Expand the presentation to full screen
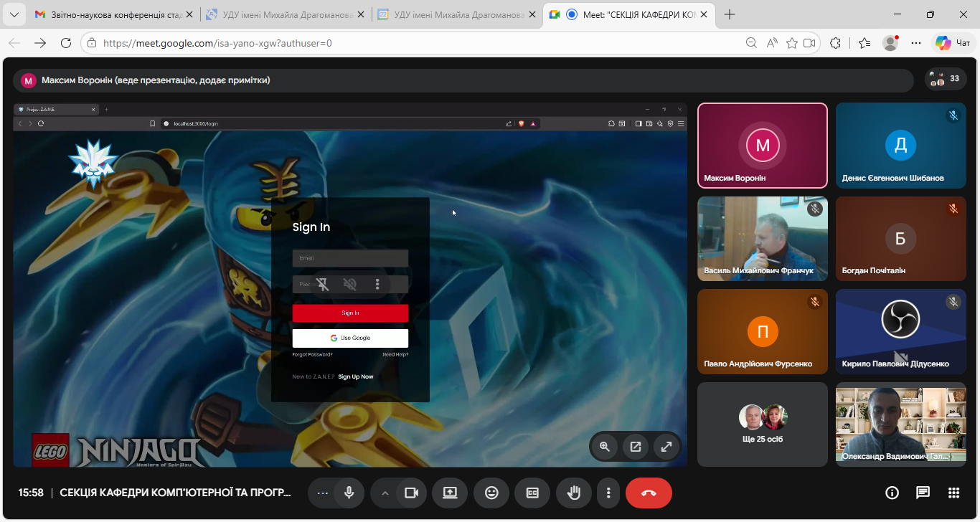The width and height of the screenshot is (980, 522). coord(666,447)
